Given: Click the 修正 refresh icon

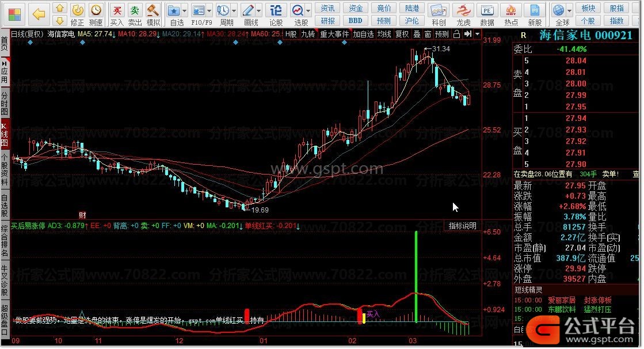Looking at the screenshot, I should 77,10.
